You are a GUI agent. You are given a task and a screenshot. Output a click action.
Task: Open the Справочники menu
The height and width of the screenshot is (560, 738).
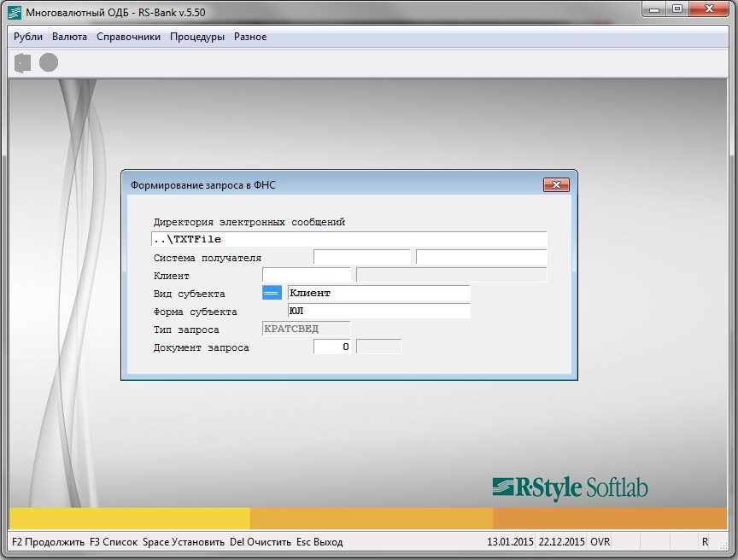point(128,37)
